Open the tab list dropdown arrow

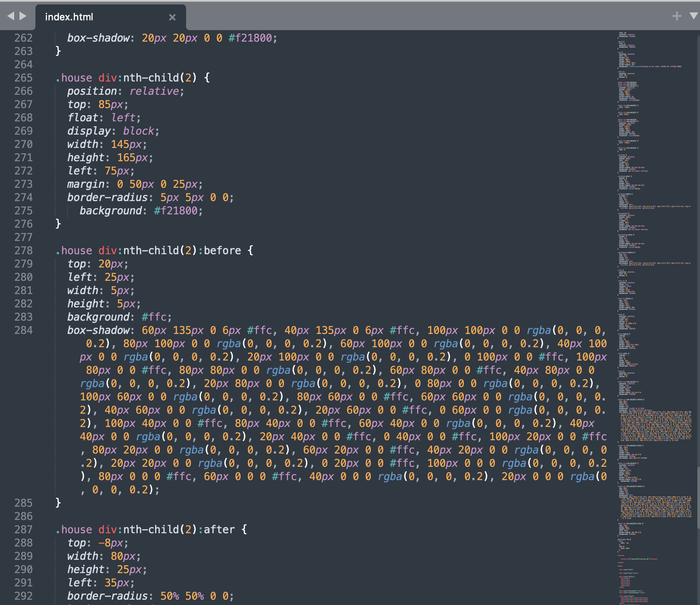(694, 16)
